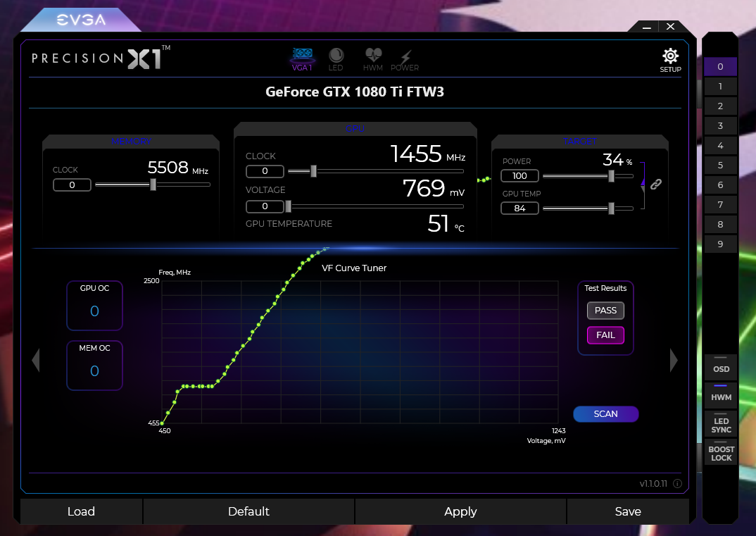This screenshot has width=756, height=536.
Task: Select profile slot 4
Action: click(720, 145)
